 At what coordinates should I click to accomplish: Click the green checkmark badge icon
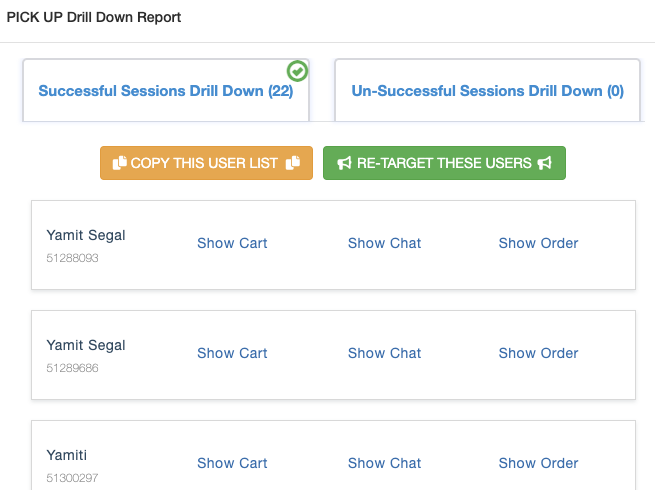pos(297,71)
